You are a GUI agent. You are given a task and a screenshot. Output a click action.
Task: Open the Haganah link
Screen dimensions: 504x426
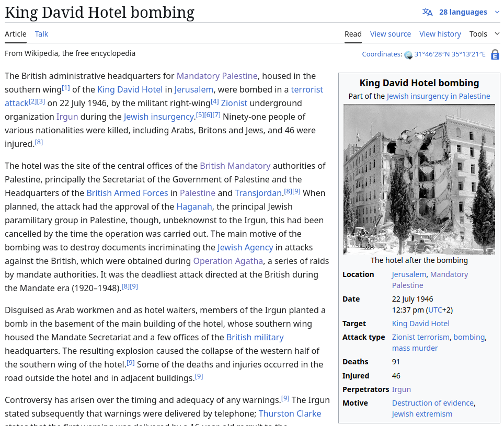point(194,206)
